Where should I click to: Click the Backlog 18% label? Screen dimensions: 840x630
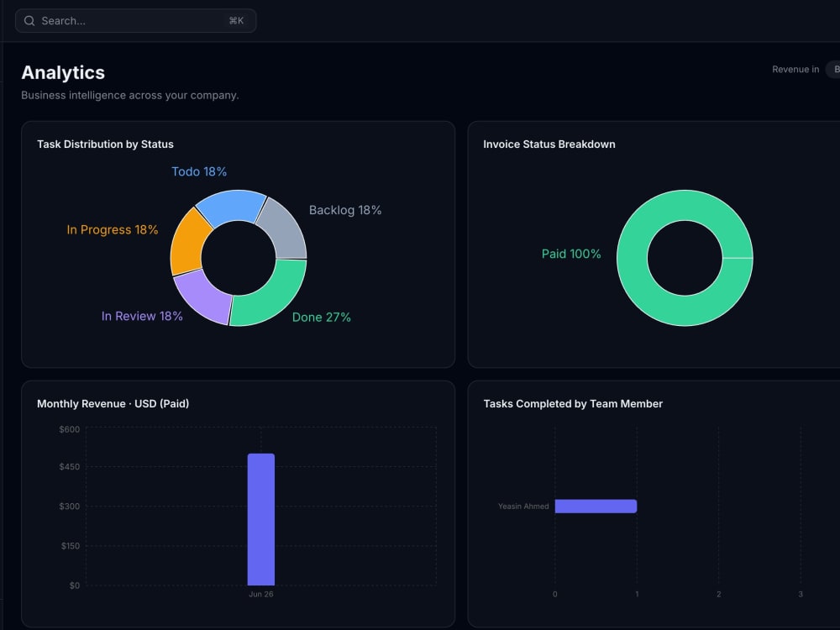tap(345, 210)
